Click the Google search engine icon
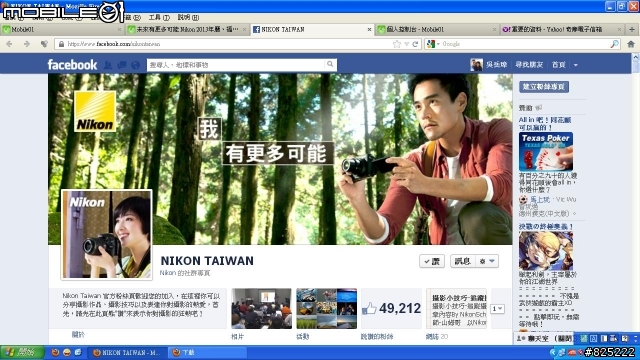Screen dimensions: 640x360 click(431, 44)
